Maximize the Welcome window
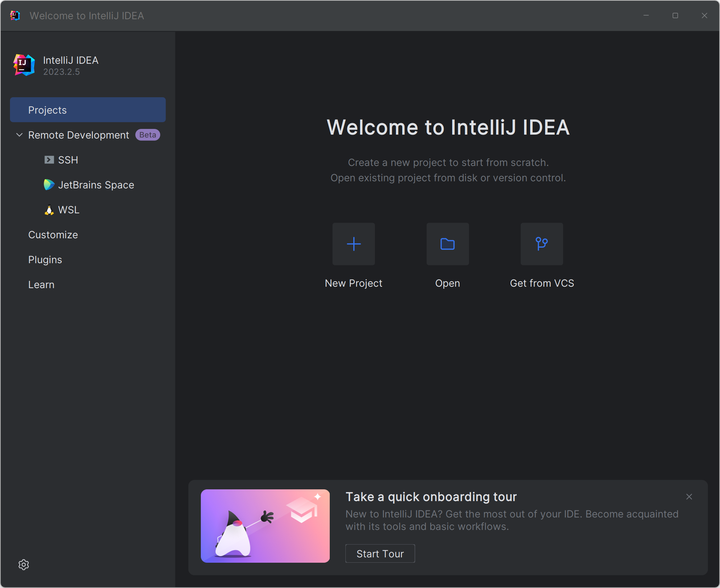 (x=675, y=16)
